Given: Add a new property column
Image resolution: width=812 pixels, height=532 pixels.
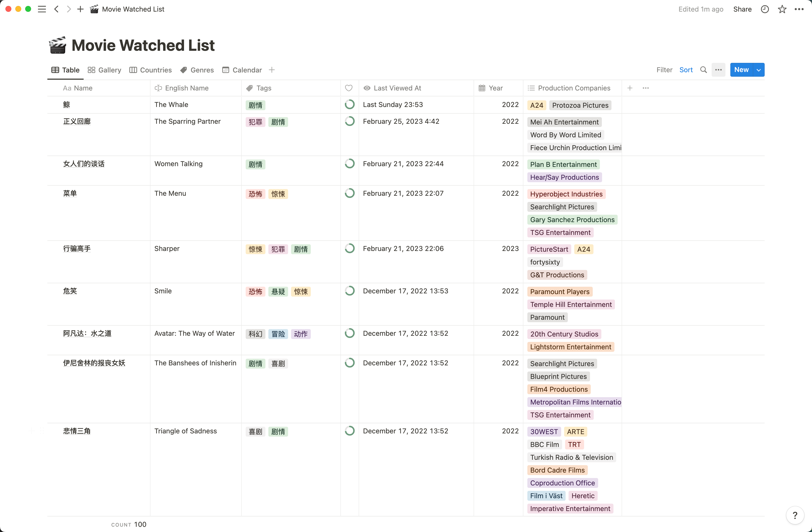Looking at the screenshot, I should click(630, 88).
